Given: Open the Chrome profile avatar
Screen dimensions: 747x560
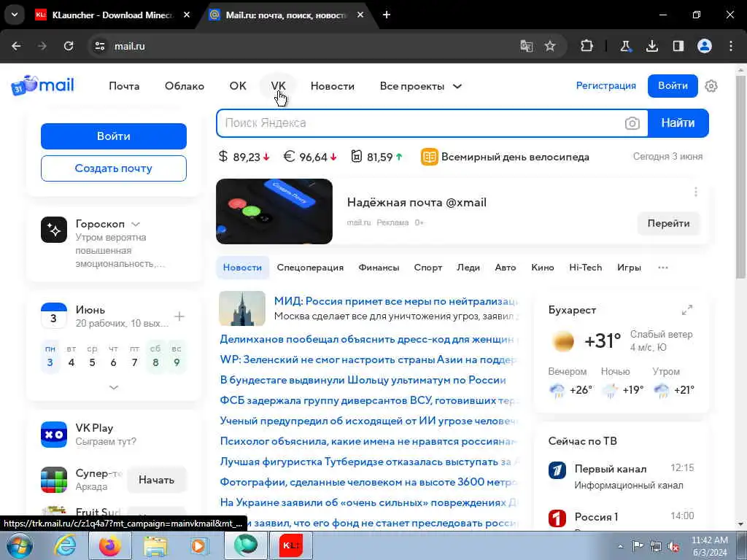Looking at the screenshot, I should click(705, 46).
